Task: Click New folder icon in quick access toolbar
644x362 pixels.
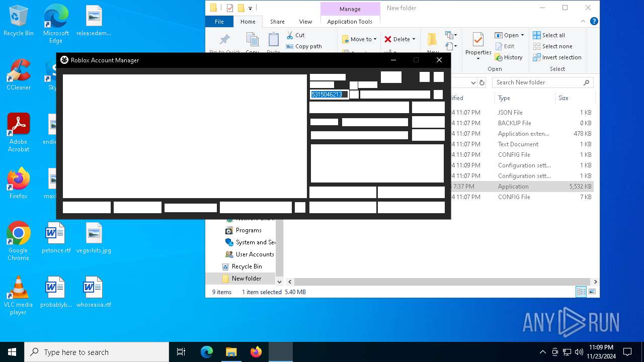Action: [241, 8]
